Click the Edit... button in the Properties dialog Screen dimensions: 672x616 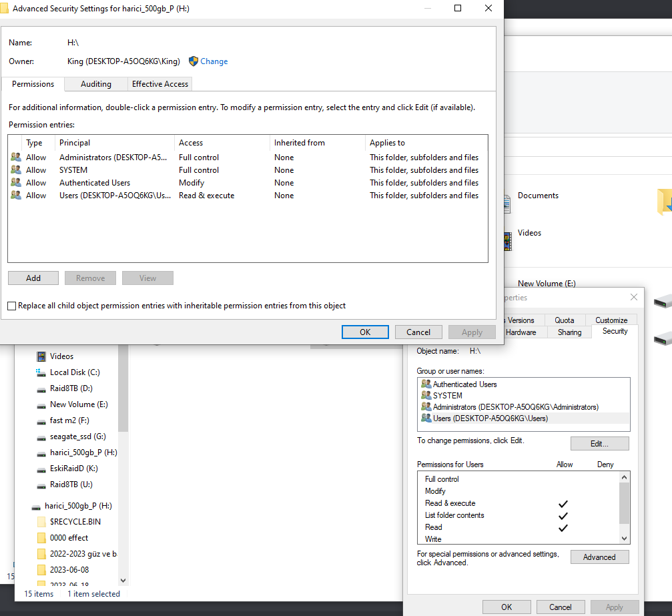pos(599,444)
